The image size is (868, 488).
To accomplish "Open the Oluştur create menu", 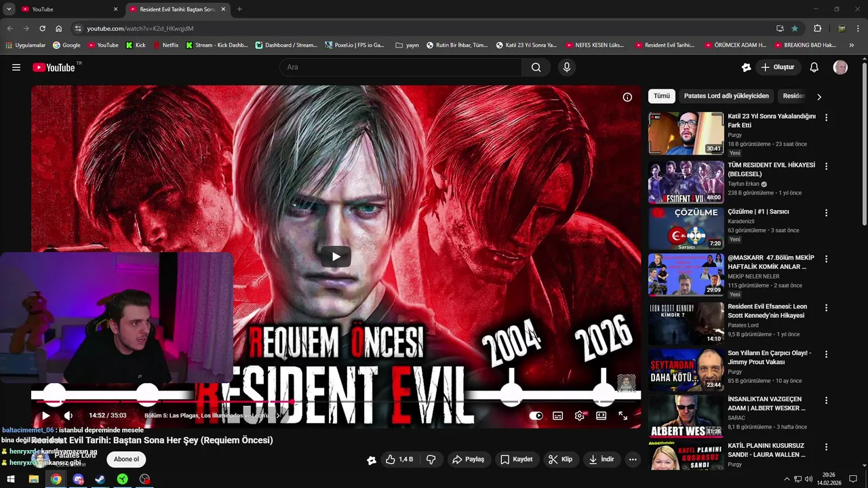I will 778,67.
